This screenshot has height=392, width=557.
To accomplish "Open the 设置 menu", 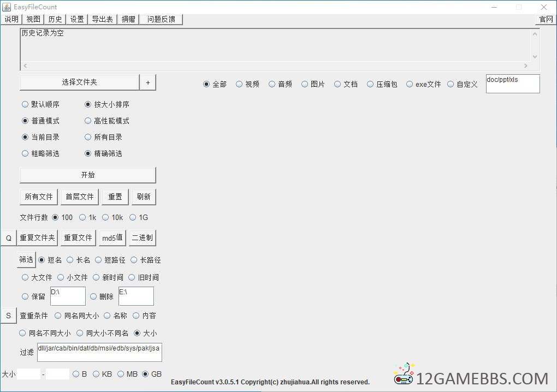I will click(x=77, y=19).
